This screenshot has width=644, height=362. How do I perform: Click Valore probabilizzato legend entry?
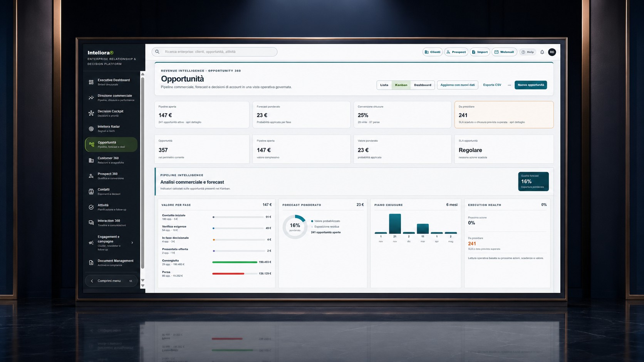point(326,221)
